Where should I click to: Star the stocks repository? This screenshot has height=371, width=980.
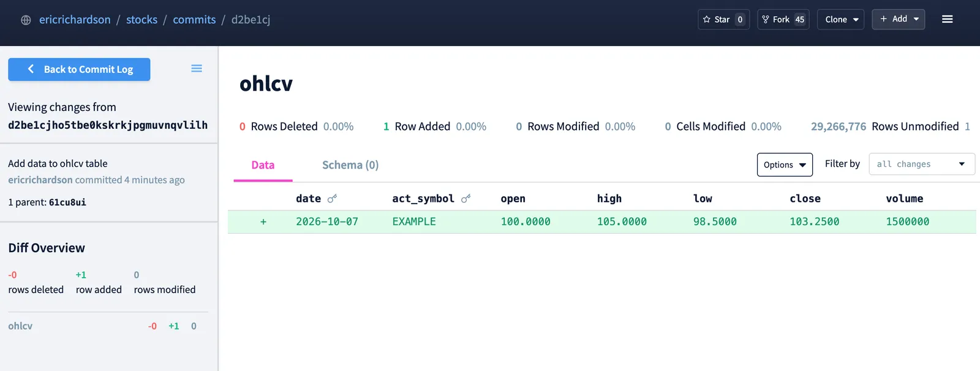click(x=723, y=20)
